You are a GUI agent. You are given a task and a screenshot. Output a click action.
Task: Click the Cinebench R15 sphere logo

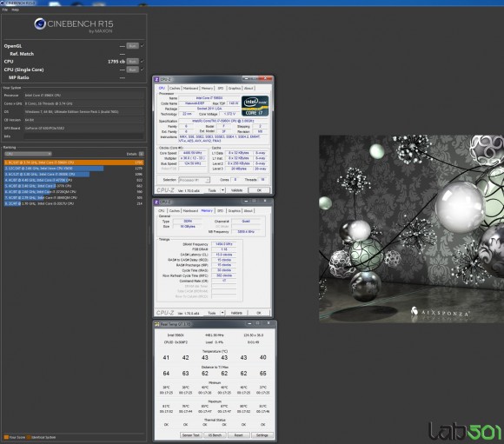click(x=40, y=24)
